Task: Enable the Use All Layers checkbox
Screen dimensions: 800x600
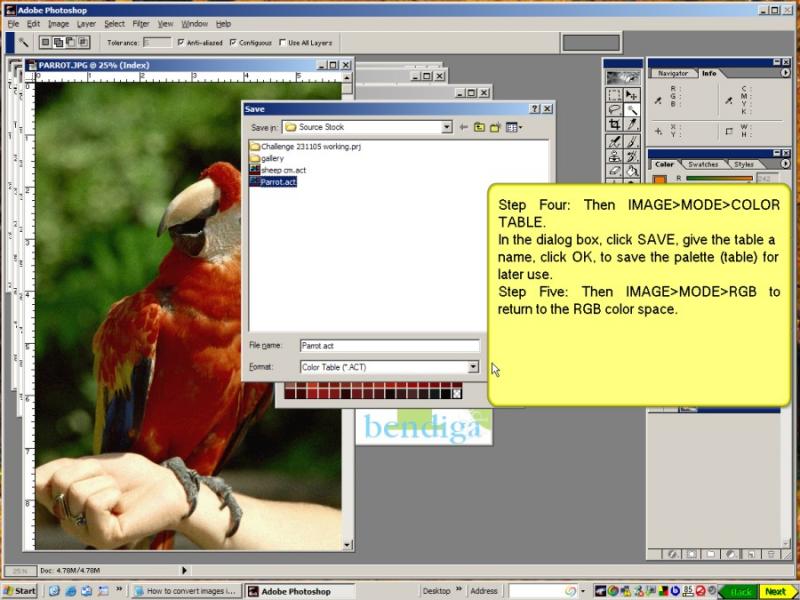Action: (283, 42)
